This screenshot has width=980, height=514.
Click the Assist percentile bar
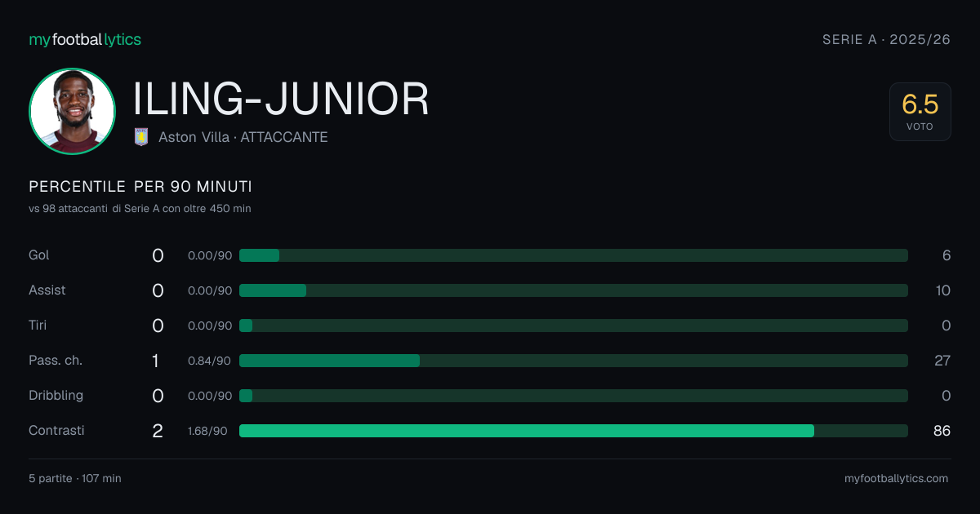[573, 290]
